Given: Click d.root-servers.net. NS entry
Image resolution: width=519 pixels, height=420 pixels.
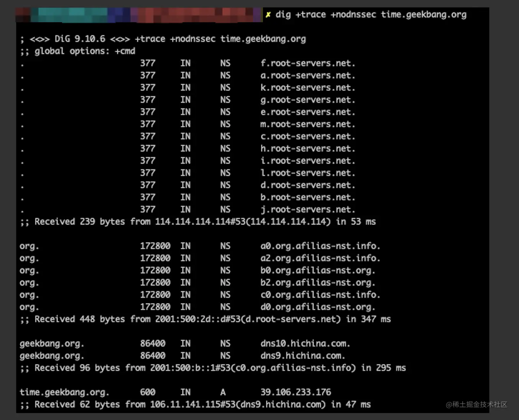Looking at the screenshot, I should coord(308,185).
